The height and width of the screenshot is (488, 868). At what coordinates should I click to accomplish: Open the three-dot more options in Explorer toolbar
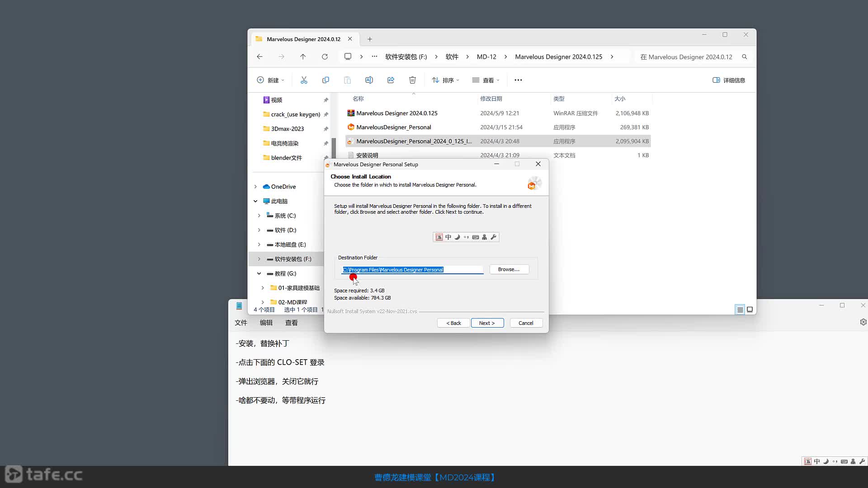[518, 80]
